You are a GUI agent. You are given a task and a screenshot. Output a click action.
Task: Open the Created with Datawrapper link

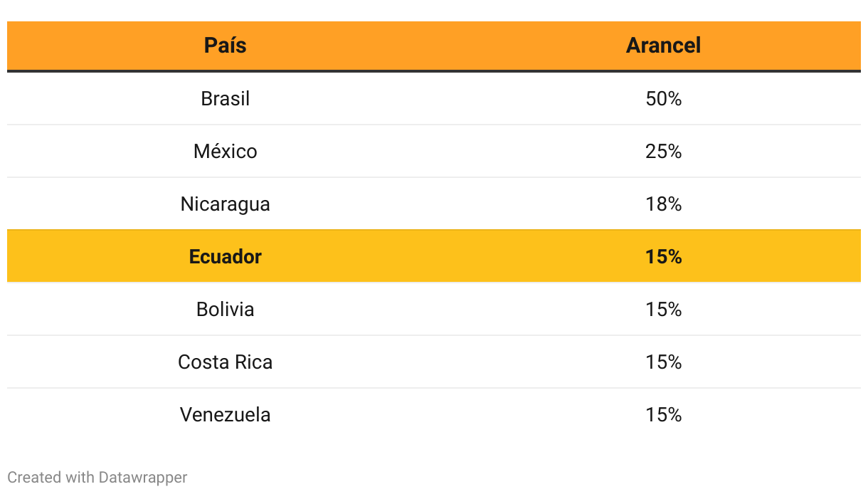(97, 477)
